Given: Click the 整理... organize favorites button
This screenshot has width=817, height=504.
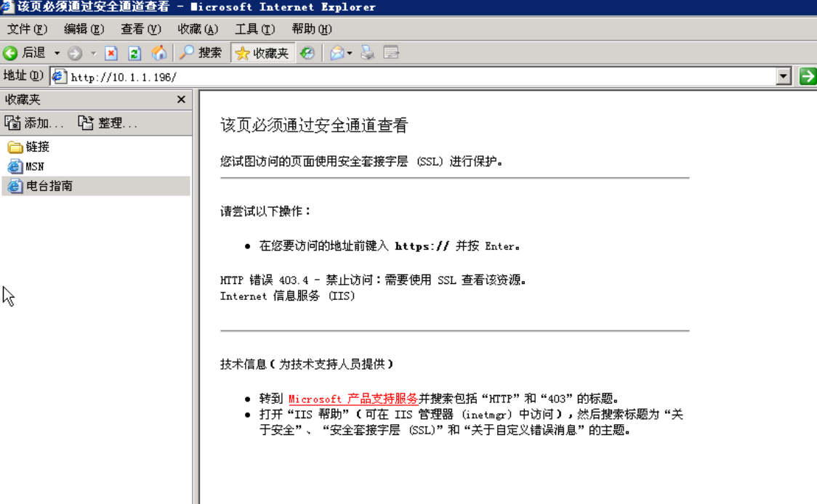Looking at the screenshot, I should (x=108, y=123).
